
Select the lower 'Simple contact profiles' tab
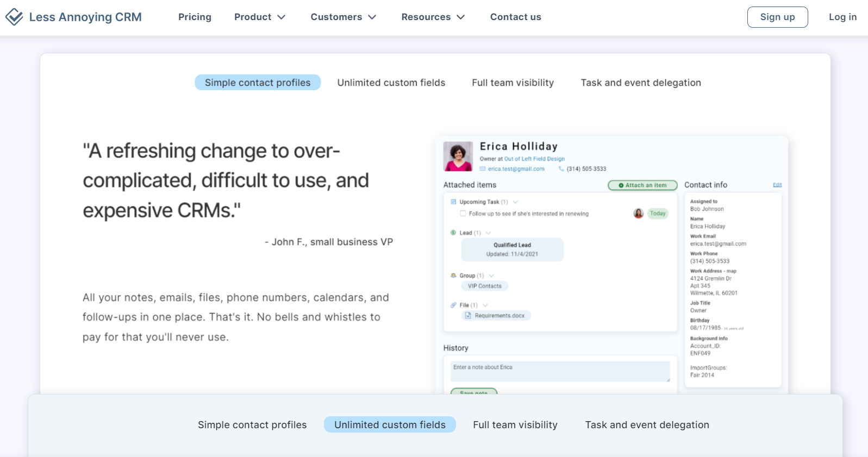coord(252,425)
